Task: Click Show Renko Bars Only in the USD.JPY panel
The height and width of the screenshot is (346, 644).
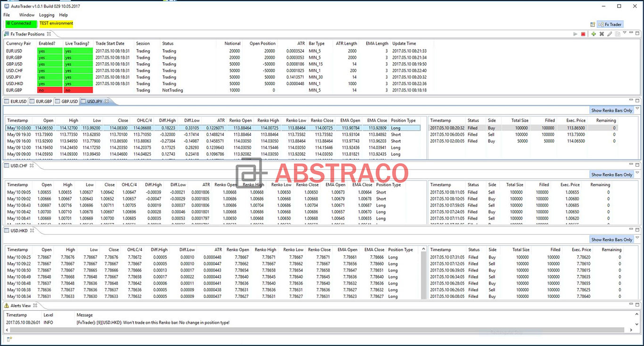Action: pos(612,109)
